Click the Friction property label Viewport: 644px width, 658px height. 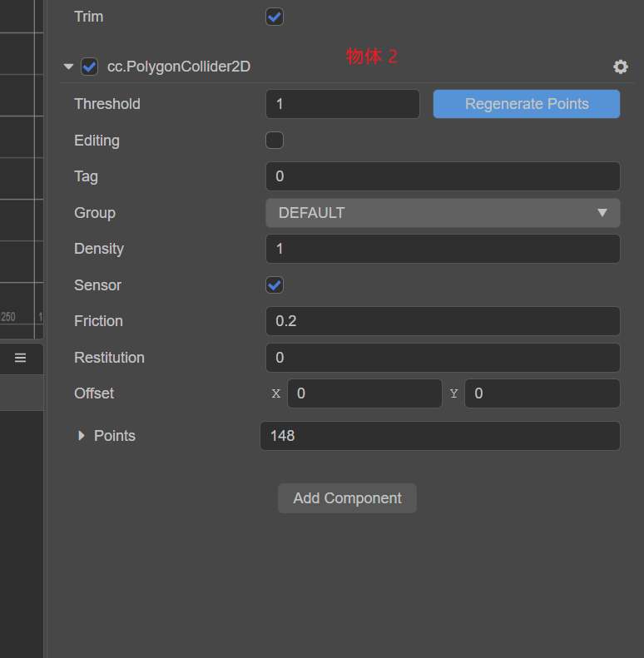point(98,321)
